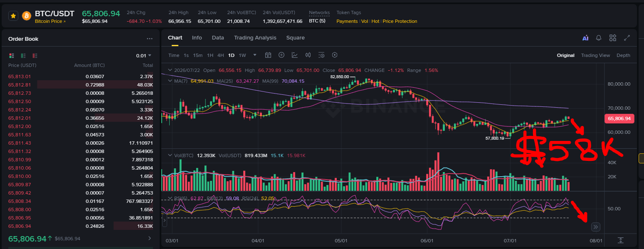
Task: Open the chart layout grid icon
Action: pyautogui.click(x=613, y=38)
